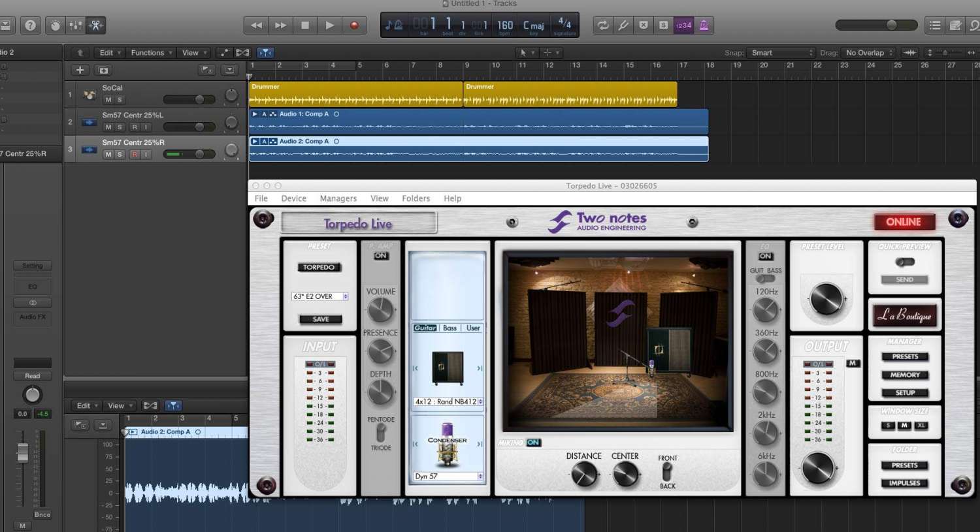Open the Mixer from the toolbar
980x532 pixels.
76,25
